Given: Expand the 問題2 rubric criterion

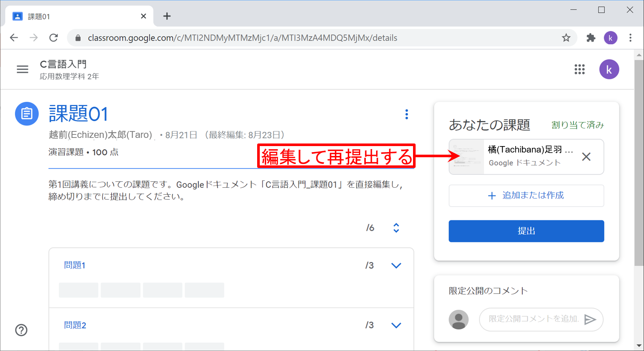Looking at the screenshot, I should pos(396,325).
